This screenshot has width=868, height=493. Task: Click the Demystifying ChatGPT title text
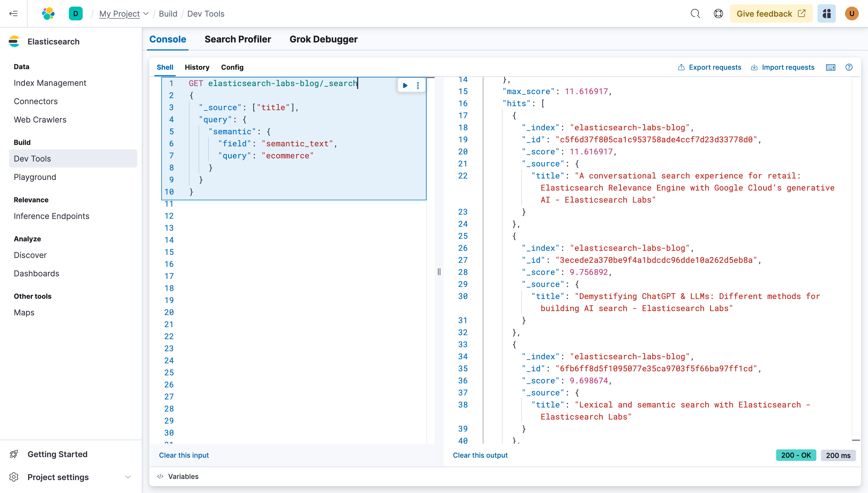point(680,302)
